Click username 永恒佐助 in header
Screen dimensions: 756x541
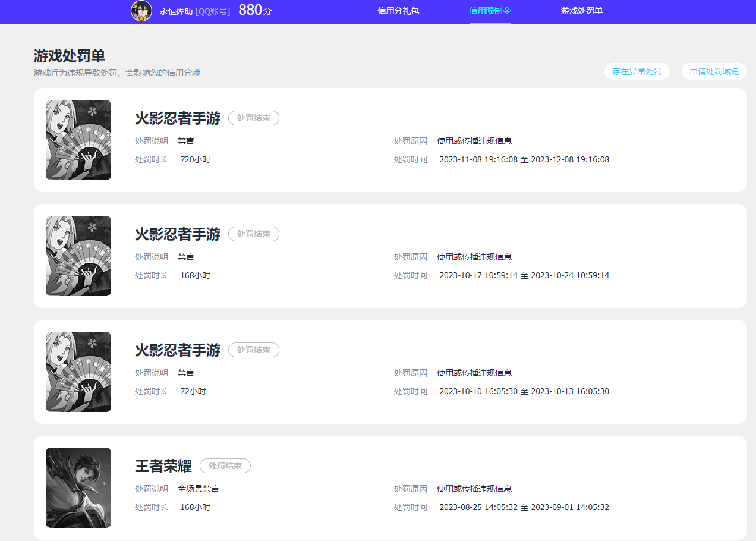tap(176, 11)
